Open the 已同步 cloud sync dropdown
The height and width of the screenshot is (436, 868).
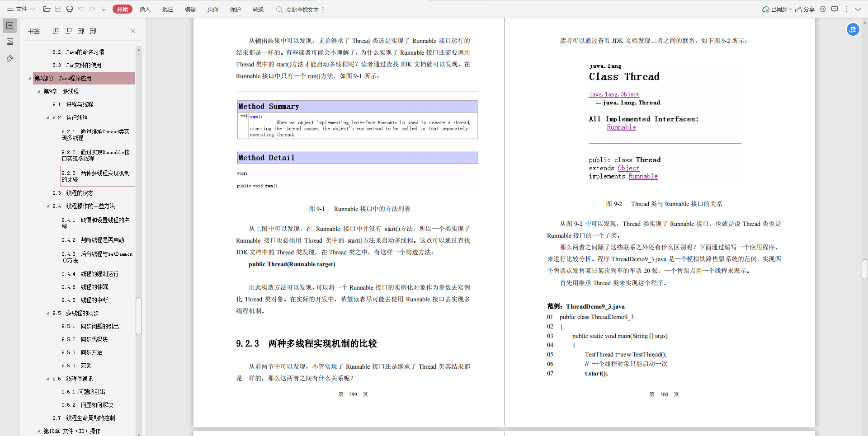[x=777, y=9]
